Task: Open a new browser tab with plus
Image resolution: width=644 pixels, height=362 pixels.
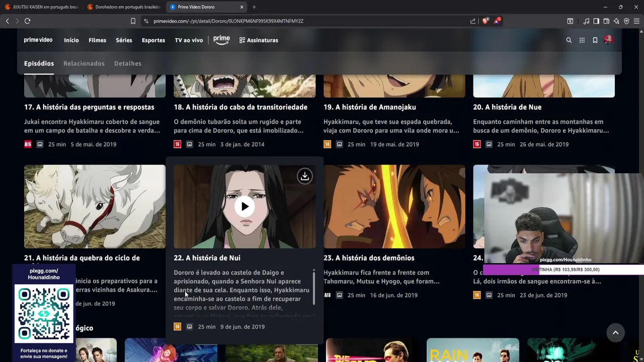Action: coord(254,7)
